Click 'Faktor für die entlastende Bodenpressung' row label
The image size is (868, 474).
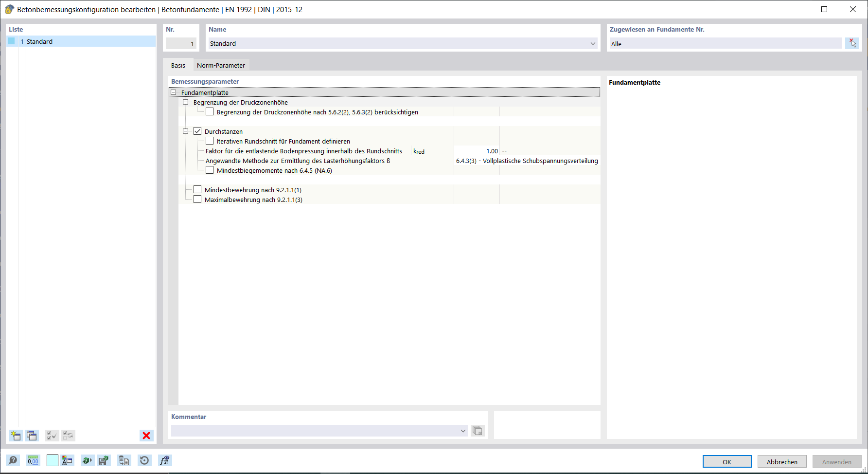304,151
